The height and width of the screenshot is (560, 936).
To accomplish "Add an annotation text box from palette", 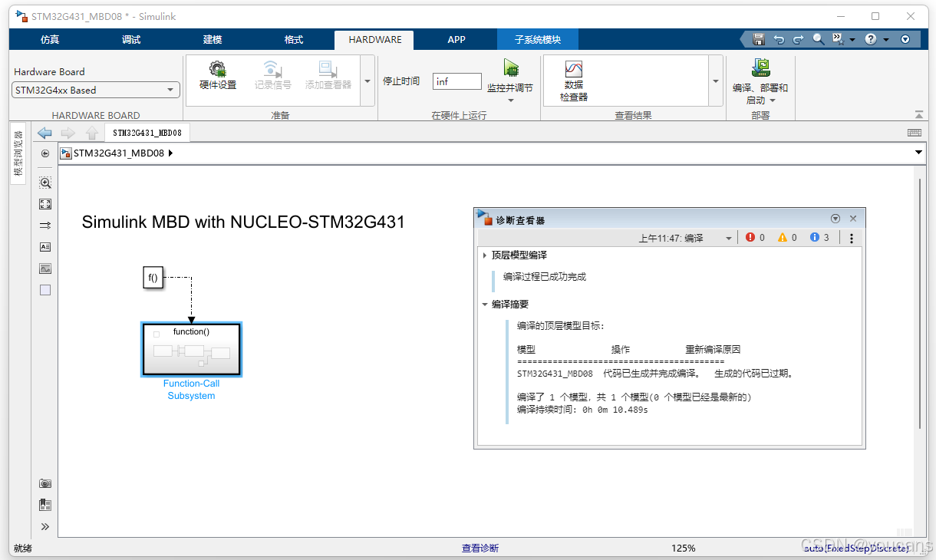I will click(x=45, y=247).
